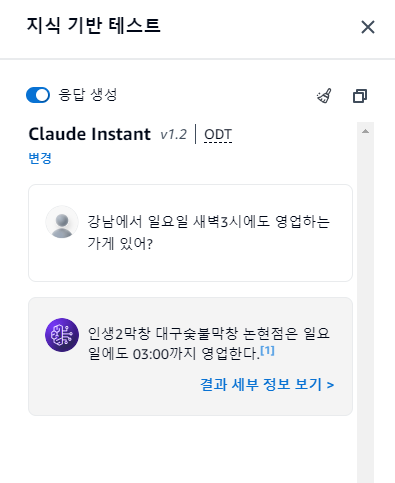Click the ODT dotted-underline label
The height and width of the screenshot is (483, 395).
tap(218, 135)
